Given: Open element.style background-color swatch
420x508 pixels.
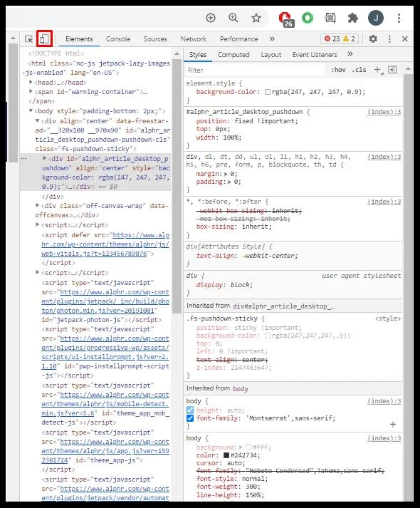Looking at the screenshot, I should [x=267, y=92].
